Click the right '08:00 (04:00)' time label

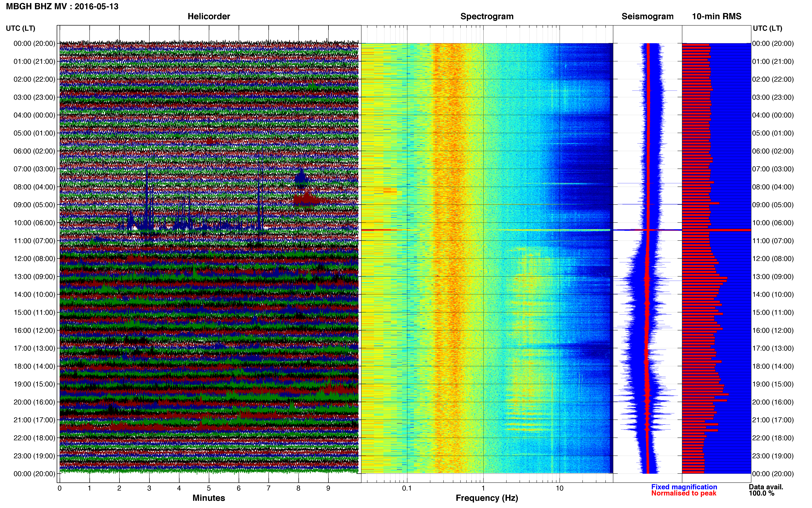coord(773,187)
